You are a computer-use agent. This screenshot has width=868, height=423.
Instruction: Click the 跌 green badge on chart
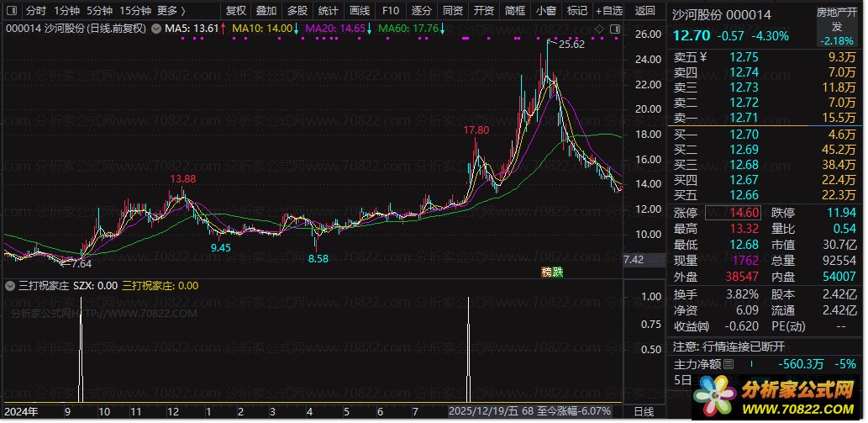pos(557,272)
